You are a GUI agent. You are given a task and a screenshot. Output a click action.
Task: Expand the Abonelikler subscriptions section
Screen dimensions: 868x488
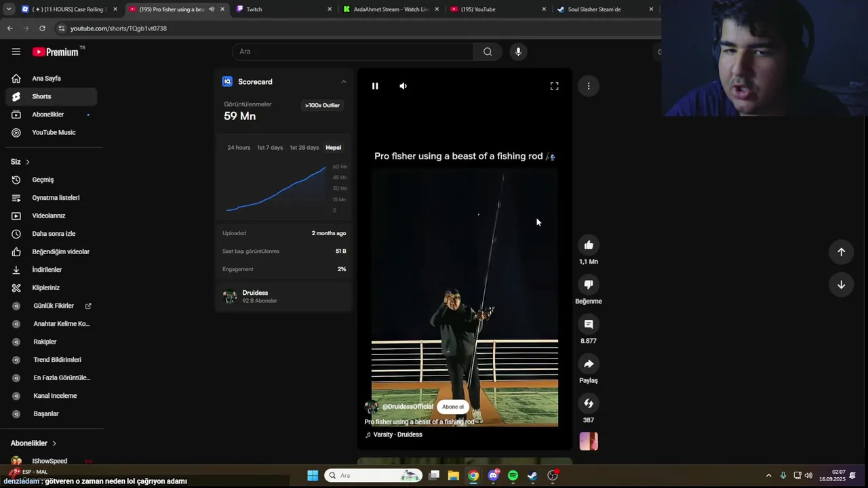pyautogui.click(x=34, y=443)
